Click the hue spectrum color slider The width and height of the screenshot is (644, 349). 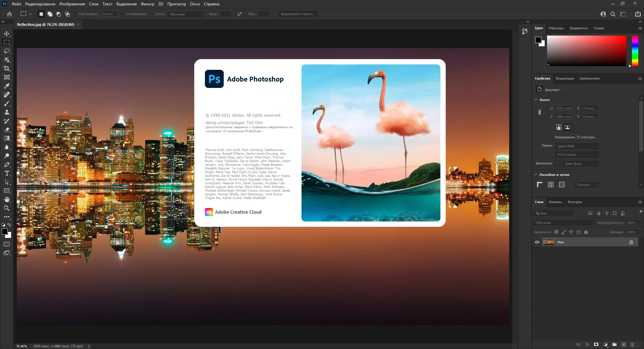point(635,50)
